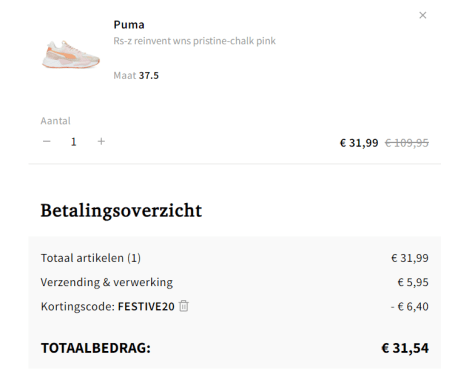
Task: Open Rs-z reinvent wns product title
Action: (x=195, y=41)
